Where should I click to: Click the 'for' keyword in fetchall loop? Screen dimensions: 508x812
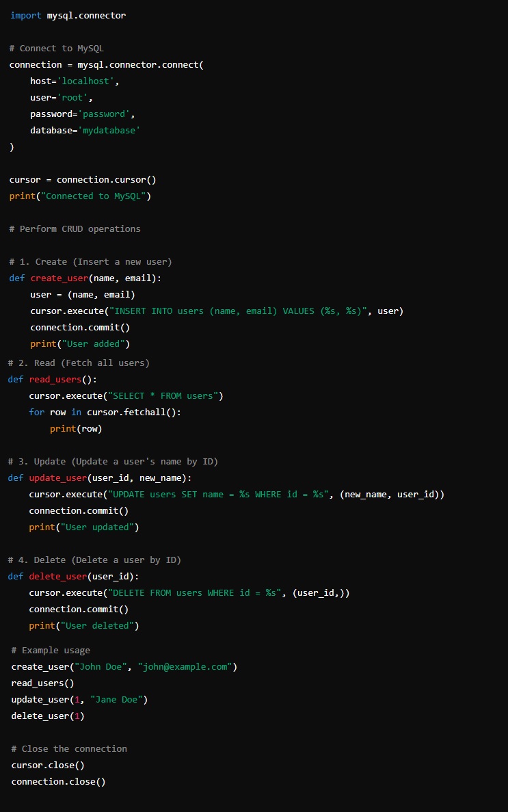[36, 412]
